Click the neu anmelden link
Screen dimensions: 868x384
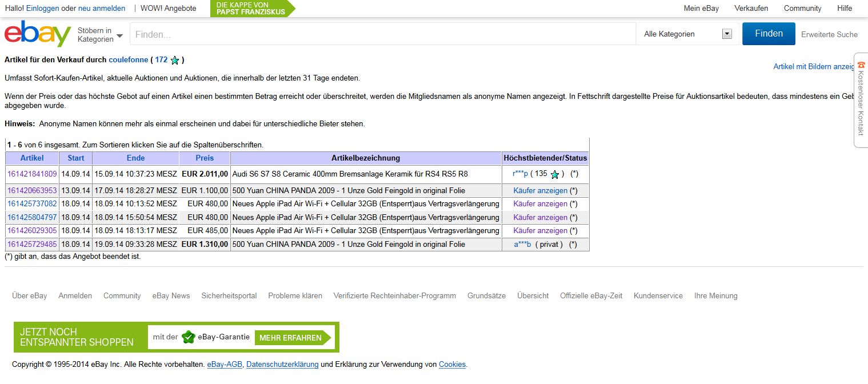pyautogui.click(x=102, y=8)
